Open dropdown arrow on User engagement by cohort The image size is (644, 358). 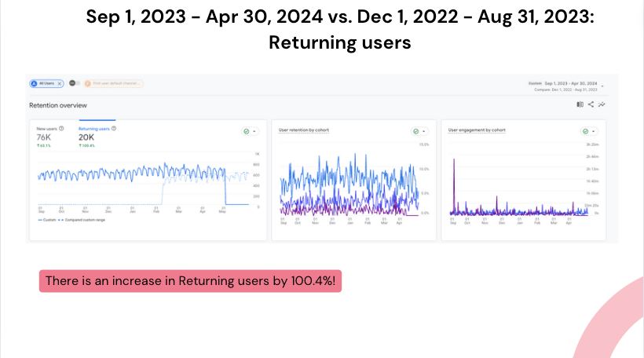[x=594, y=131]
